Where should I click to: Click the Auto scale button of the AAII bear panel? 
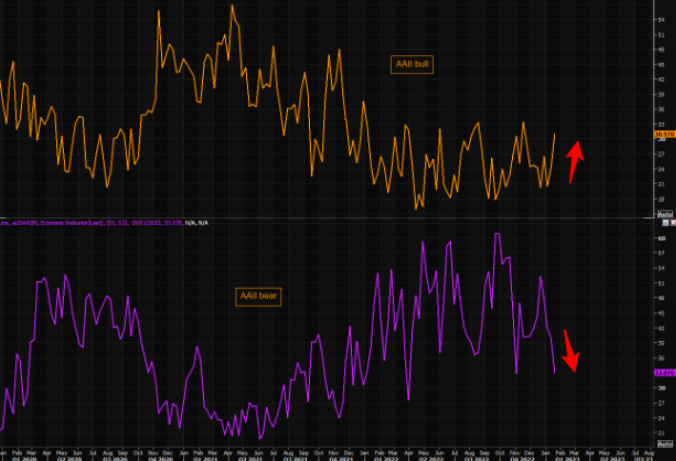[665, 444]
